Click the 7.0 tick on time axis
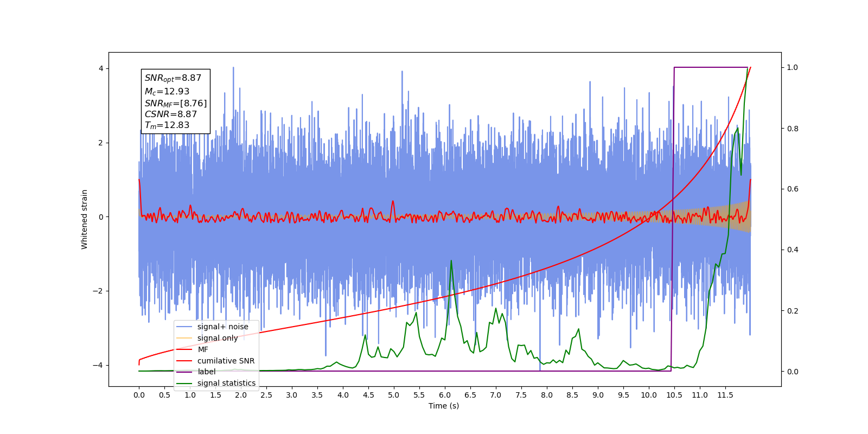Viewport: 868px width, 434px height. (x=496, y=395)
